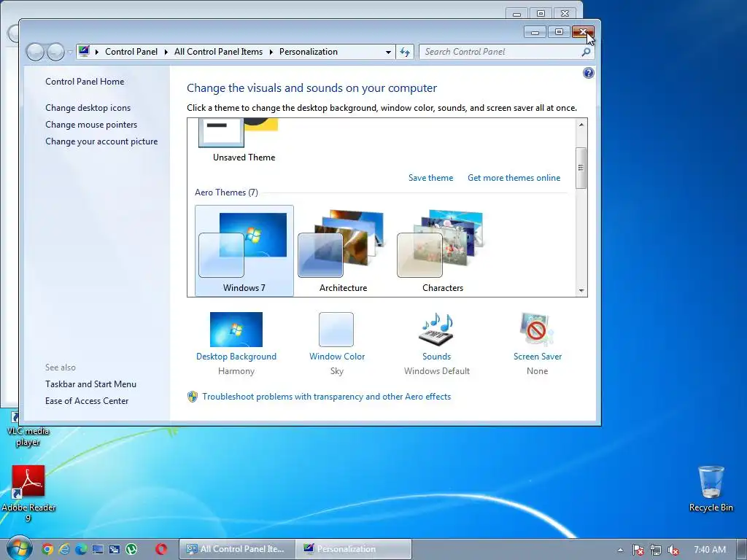
Task: Click the Control Panel breadcrumb
Action: click(131, 52)
